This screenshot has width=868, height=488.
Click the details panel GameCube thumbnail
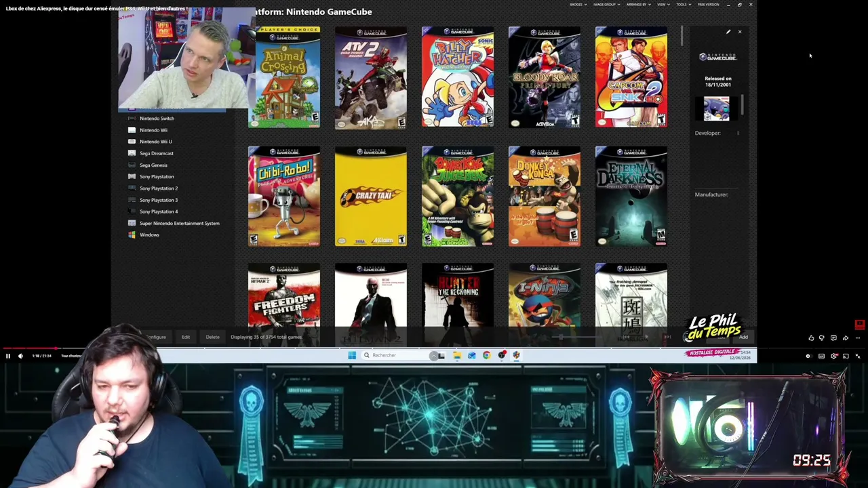(x=716, y=108)
